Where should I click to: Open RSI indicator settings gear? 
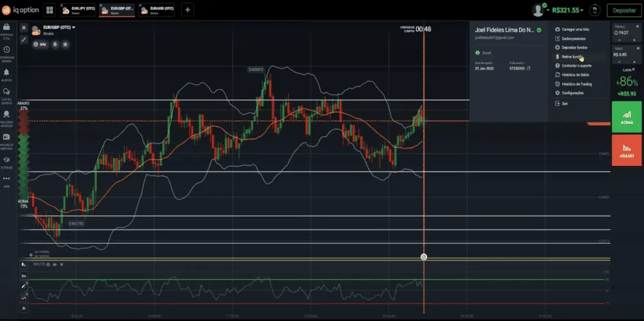[x=48, y=264]
